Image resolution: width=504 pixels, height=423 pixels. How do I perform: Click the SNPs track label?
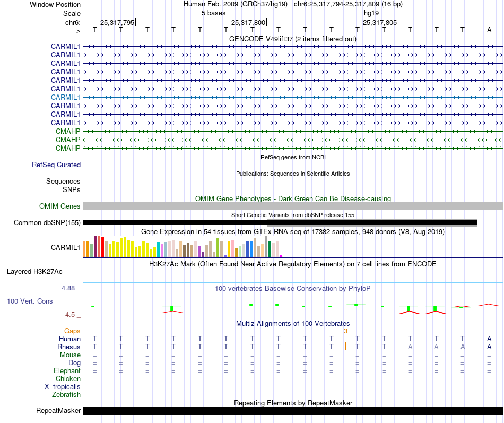coord(72,189)
